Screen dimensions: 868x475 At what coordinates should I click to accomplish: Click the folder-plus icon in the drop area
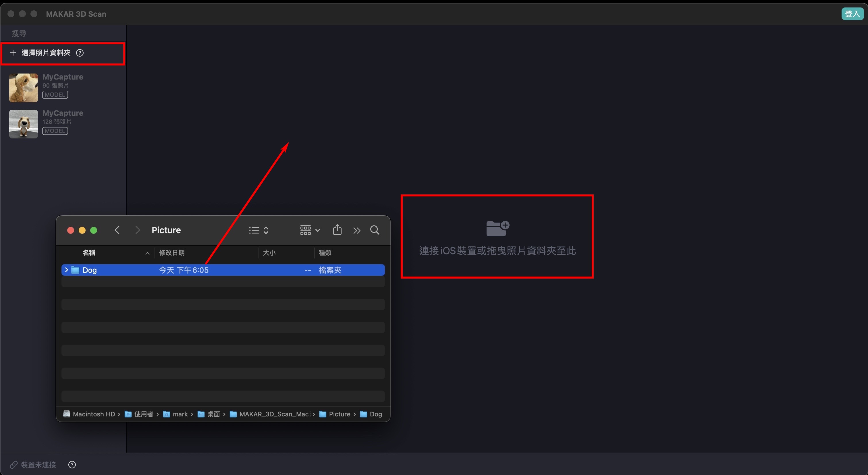coord(497,228)
